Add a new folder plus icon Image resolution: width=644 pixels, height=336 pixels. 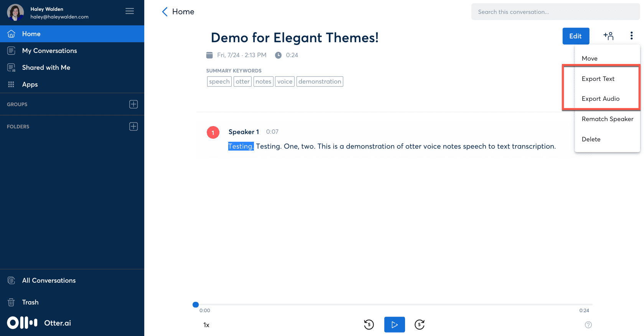(x=133, y=126)
